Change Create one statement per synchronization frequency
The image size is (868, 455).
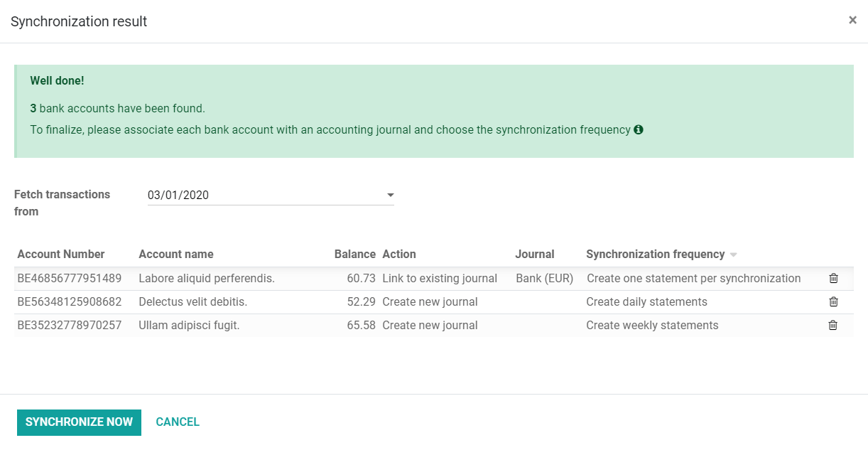(x=694, y=278)
